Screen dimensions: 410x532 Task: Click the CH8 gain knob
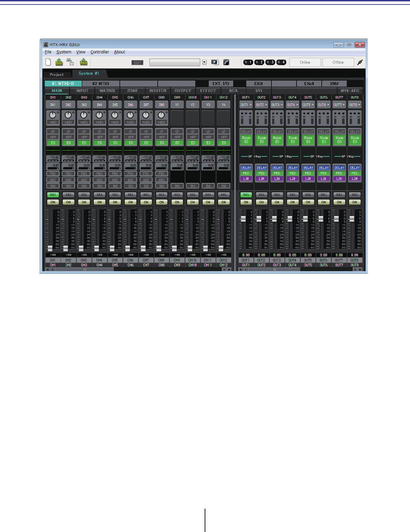tap(161, 115)
